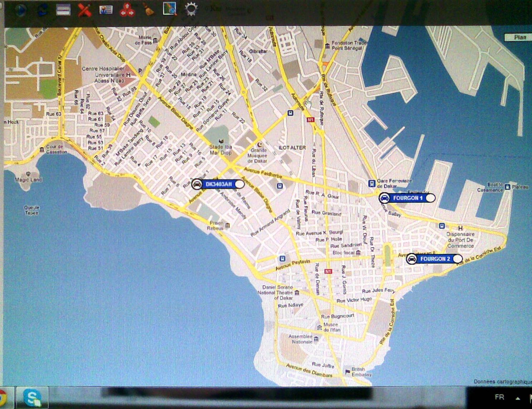Click the Cour de Cassation building icon
The width and height of the screenshot is (532, 409).
42,149
